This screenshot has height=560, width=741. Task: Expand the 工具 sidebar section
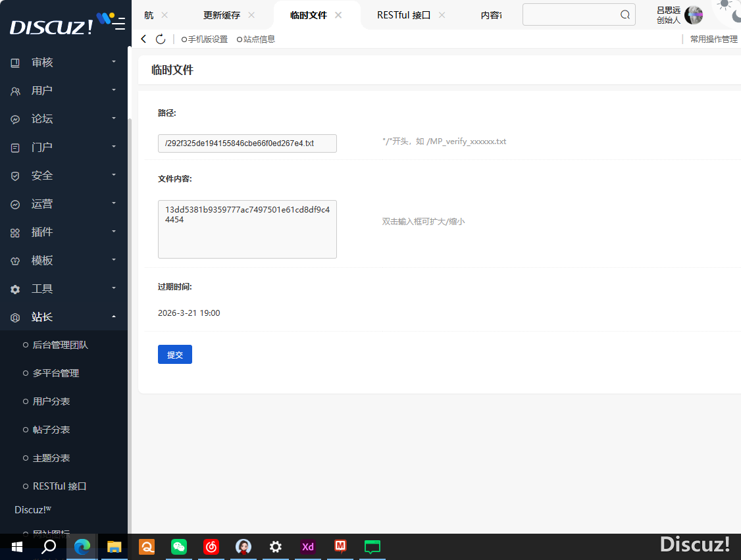[x=63, y=289]
